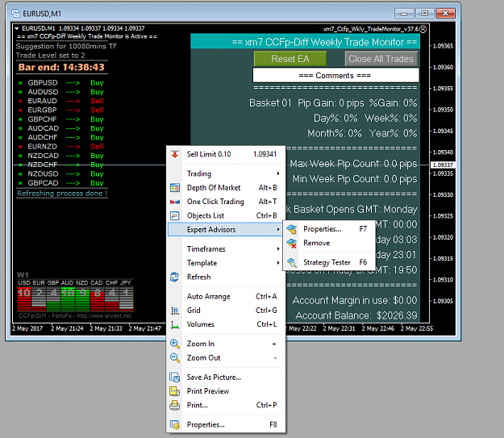Click the AUDCAD Buy signal row

(61, 128)
